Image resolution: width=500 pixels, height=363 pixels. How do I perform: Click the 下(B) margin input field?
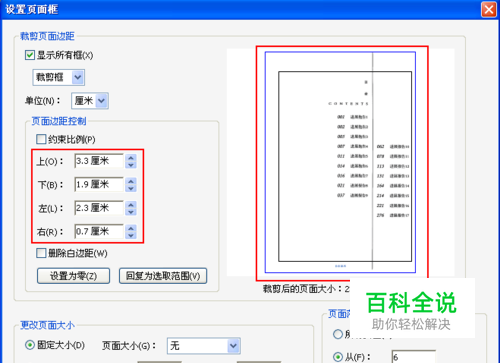click(99, 184)
